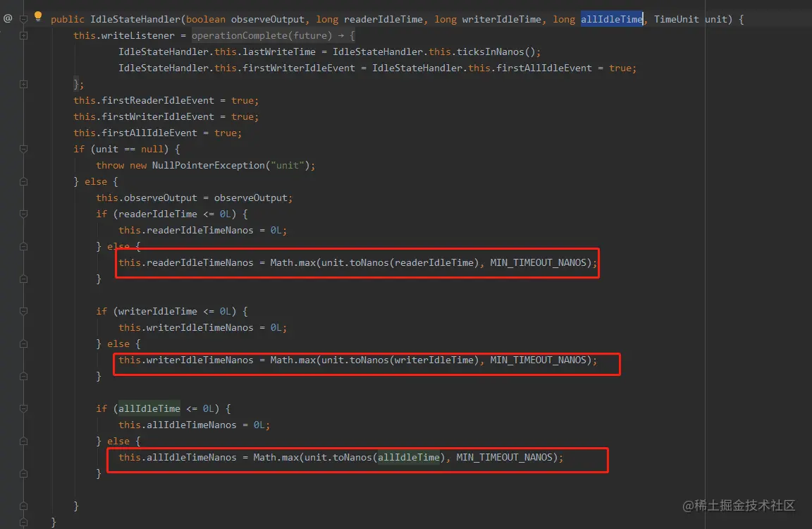812x529 pixels.
Task: Click the 'writerIdleTime' parameter in the signature
Action: 502,19
